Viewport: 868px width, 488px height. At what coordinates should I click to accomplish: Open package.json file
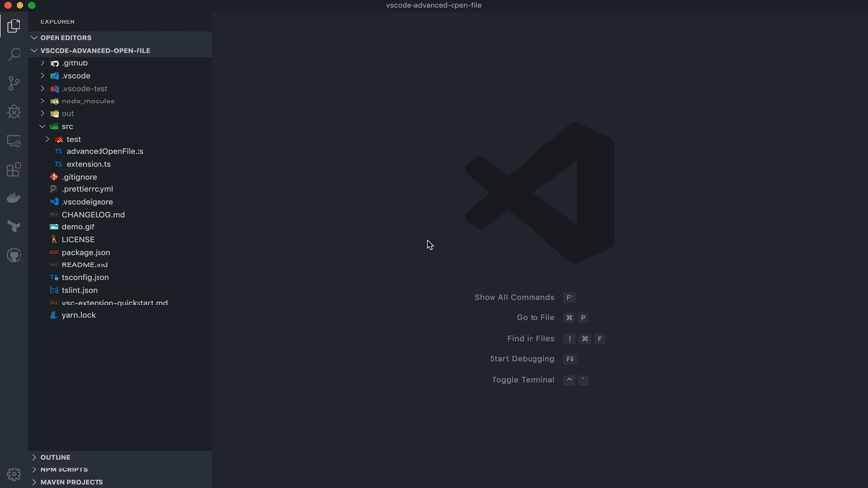coord(86,252)
